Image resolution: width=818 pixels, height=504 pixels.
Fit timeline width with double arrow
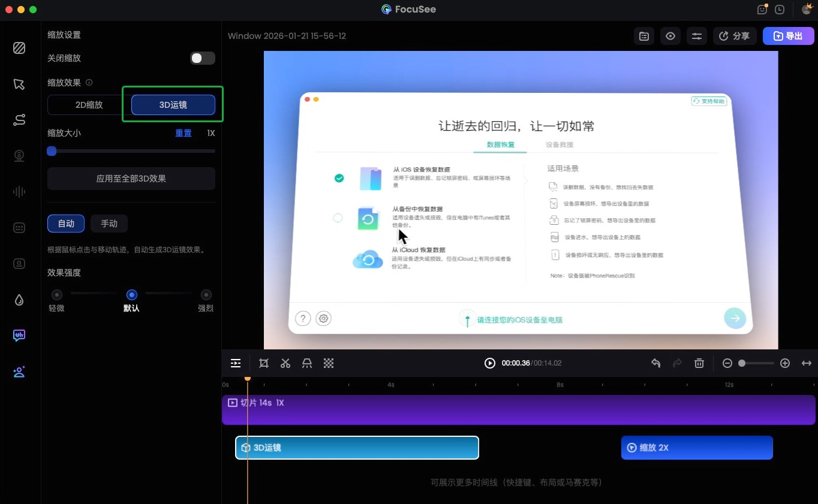click(807, 363)
